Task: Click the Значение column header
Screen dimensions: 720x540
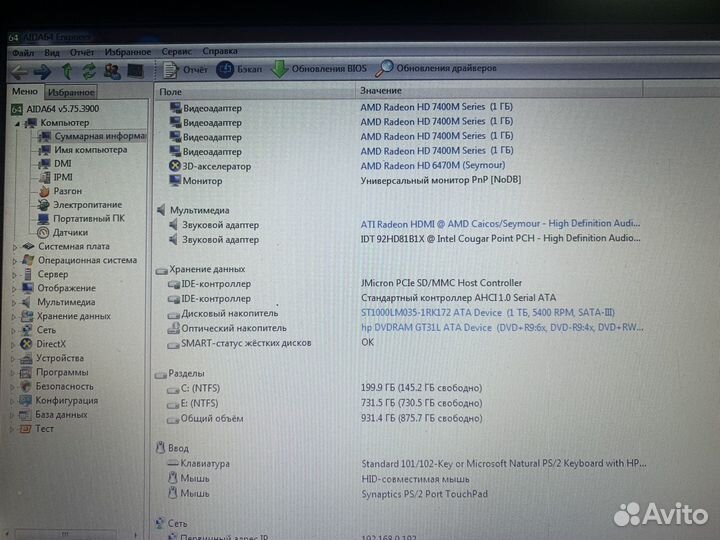Action: click(x=499, y=90)
